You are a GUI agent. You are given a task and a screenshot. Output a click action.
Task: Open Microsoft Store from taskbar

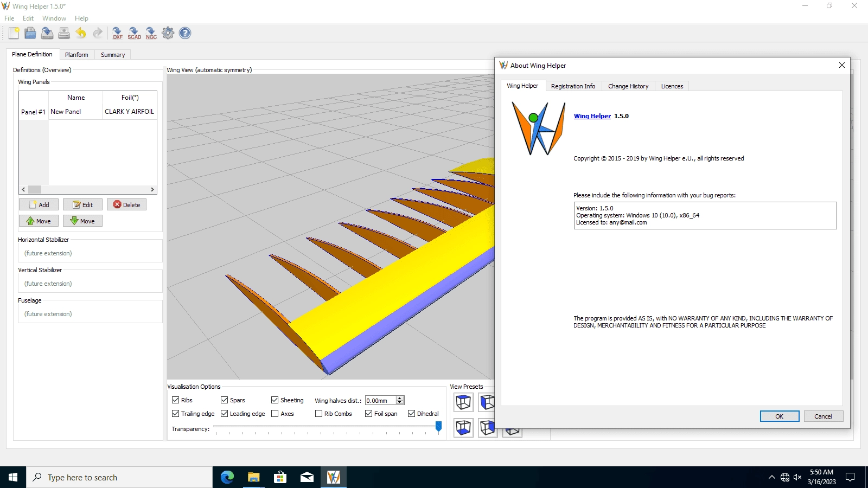tap(280, 477)
